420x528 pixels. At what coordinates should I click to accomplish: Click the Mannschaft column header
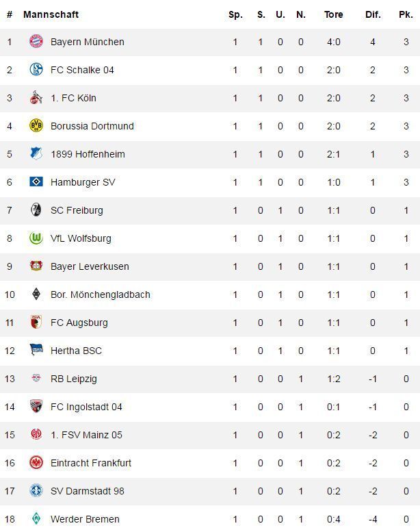51,14
